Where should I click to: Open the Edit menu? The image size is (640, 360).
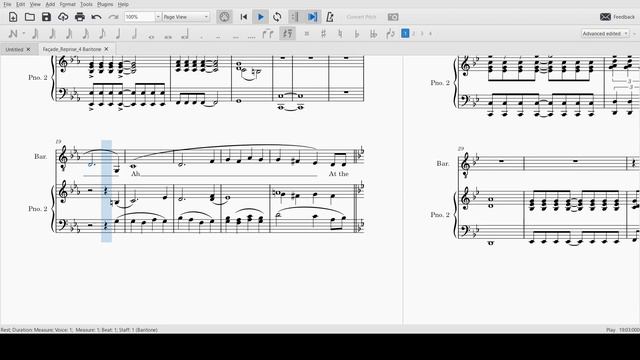pyautogui.click(x=20, y=4)
